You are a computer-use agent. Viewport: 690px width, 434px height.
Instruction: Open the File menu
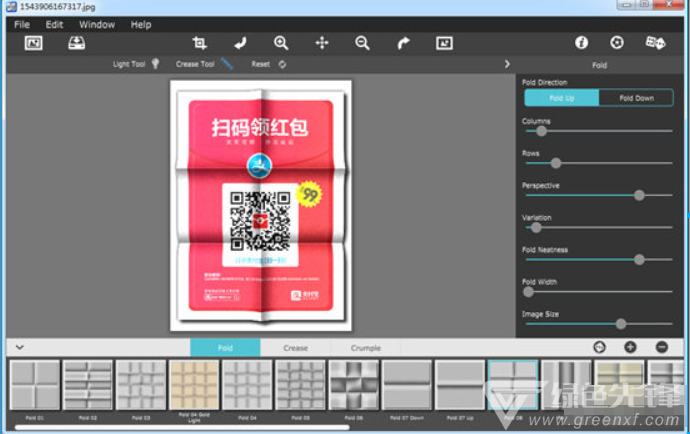pos(22,25)
